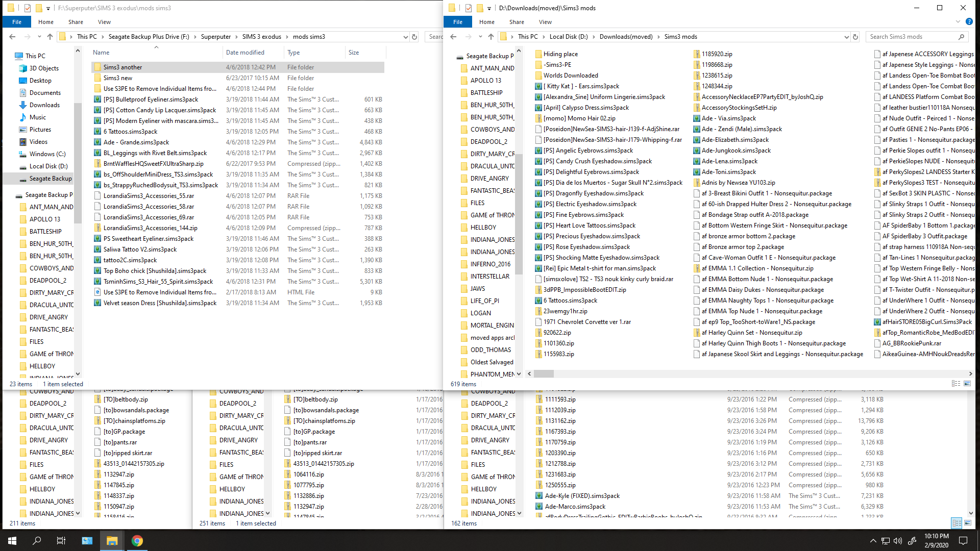Click horizontal scrollbar thumb in Sims3 mods window
Screen dimensions: 980x551
pyautogui.click(x=544, y=374)
